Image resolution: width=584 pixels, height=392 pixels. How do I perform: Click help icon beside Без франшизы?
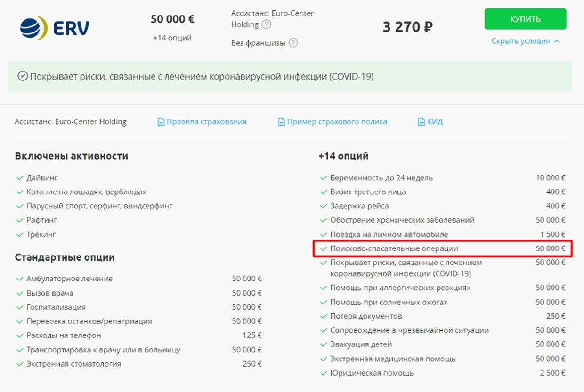point(293,43)
